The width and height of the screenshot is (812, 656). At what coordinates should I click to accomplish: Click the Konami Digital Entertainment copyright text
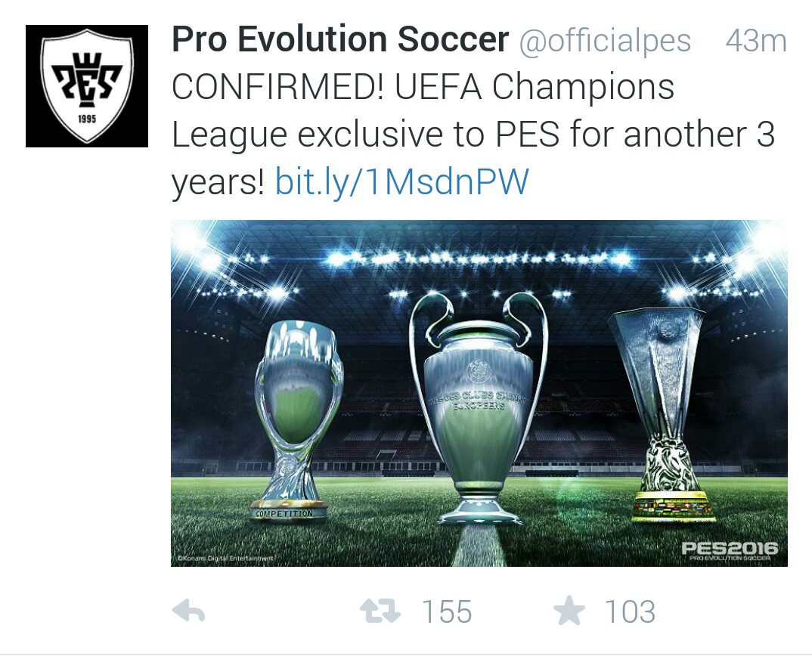click(x=225, y=559)
